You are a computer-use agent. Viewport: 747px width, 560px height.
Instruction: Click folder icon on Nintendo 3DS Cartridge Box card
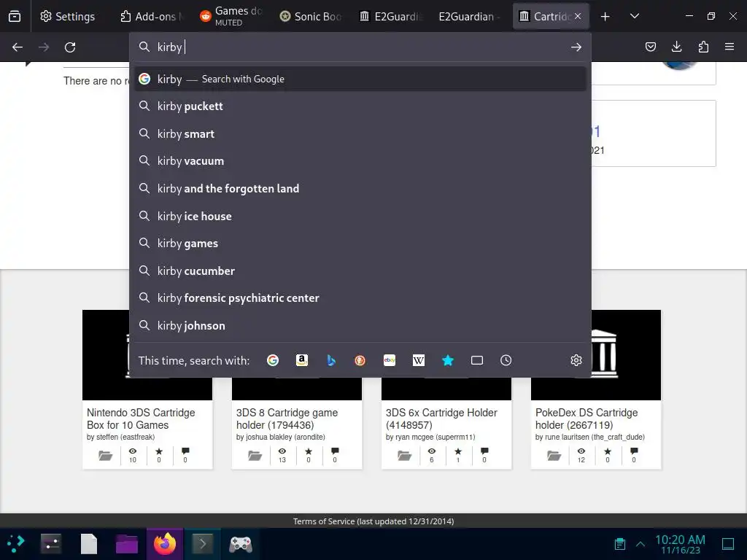point(105,455)
